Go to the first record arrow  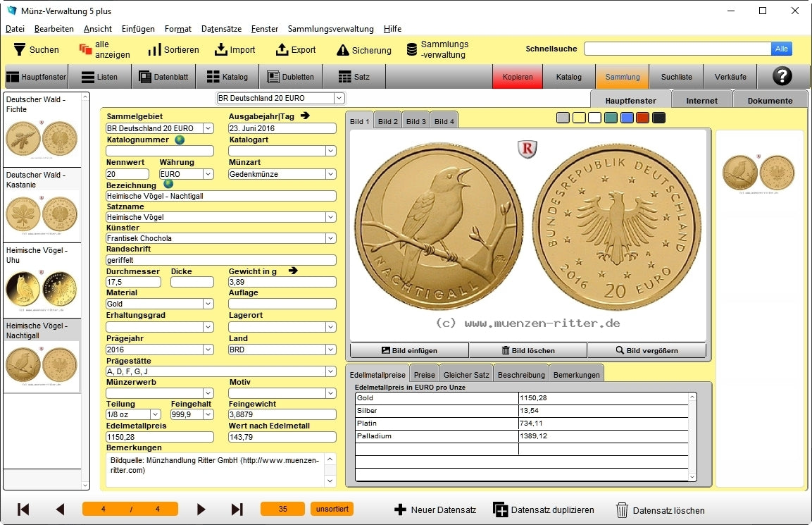(x=23, y=509)
